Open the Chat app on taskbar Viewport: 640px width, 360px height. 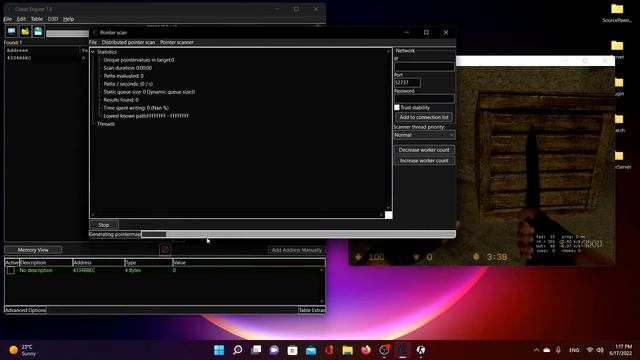pos(274,350)
